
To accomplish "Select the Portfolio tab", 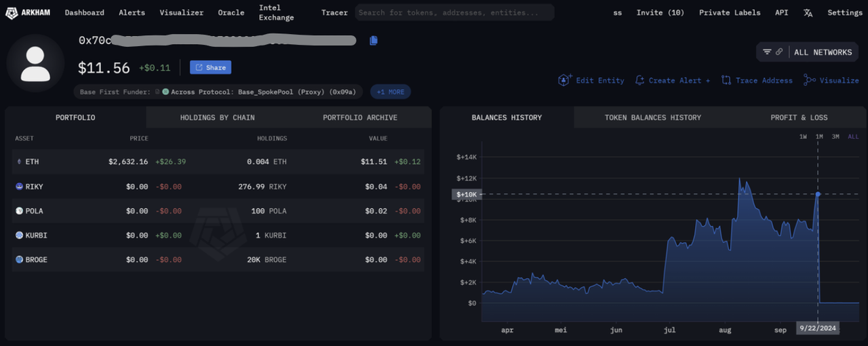I will tap(75, 117).
